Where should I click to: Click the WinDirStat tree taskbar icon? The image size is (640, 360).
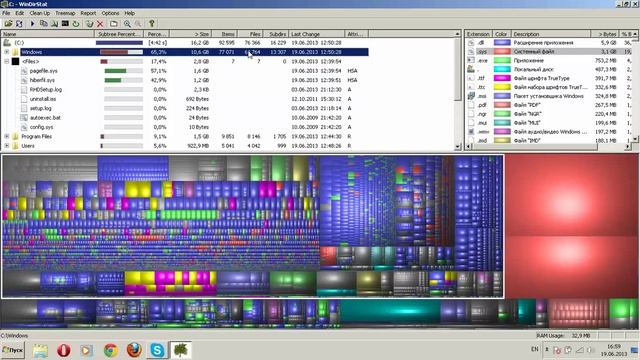click(x=180, y=350)
